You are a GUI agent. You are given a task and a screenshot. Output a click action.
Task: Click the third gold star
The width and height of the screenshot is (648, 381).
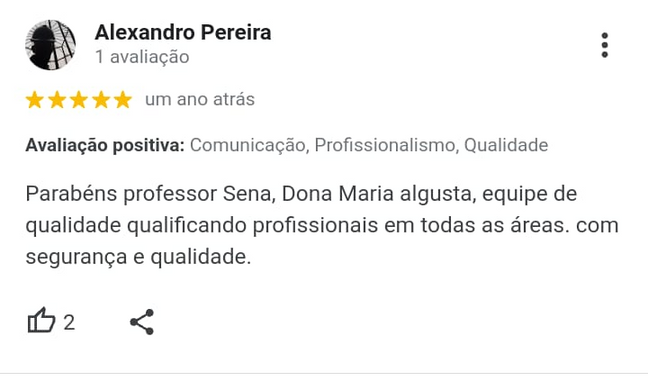[79, 100]
